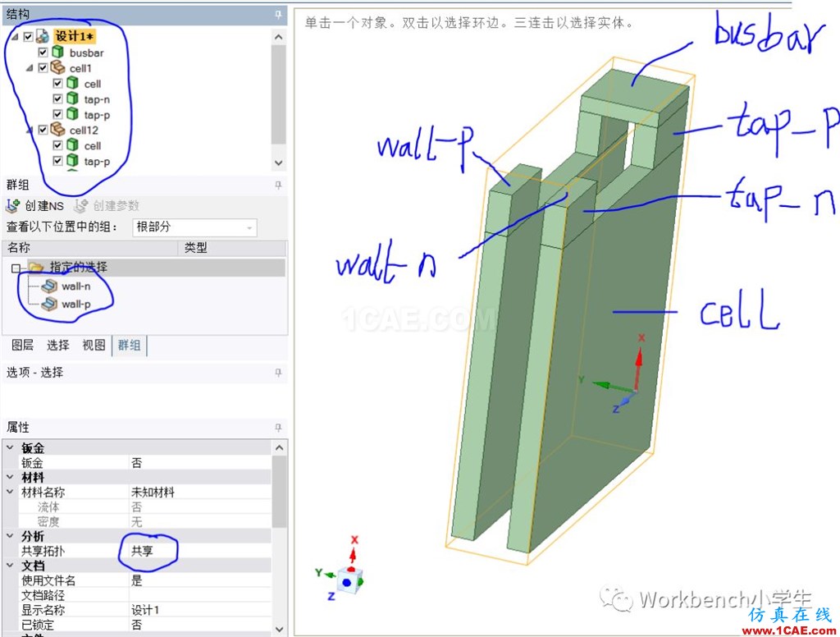This screenshot has height=637, width=840.
Task: Click the 共享拓扑 value field 共享
Action: (x=200, y=551)
